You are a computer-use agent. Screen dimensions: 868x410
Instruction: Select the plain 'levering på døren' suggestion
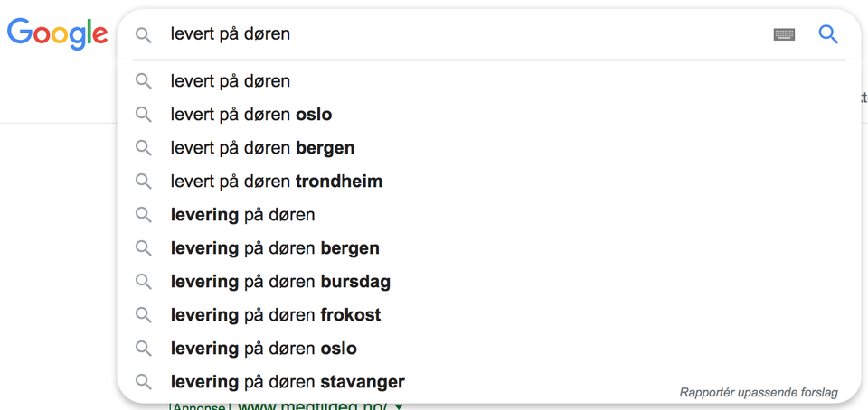pyautogui.click(x=242, y=215)
